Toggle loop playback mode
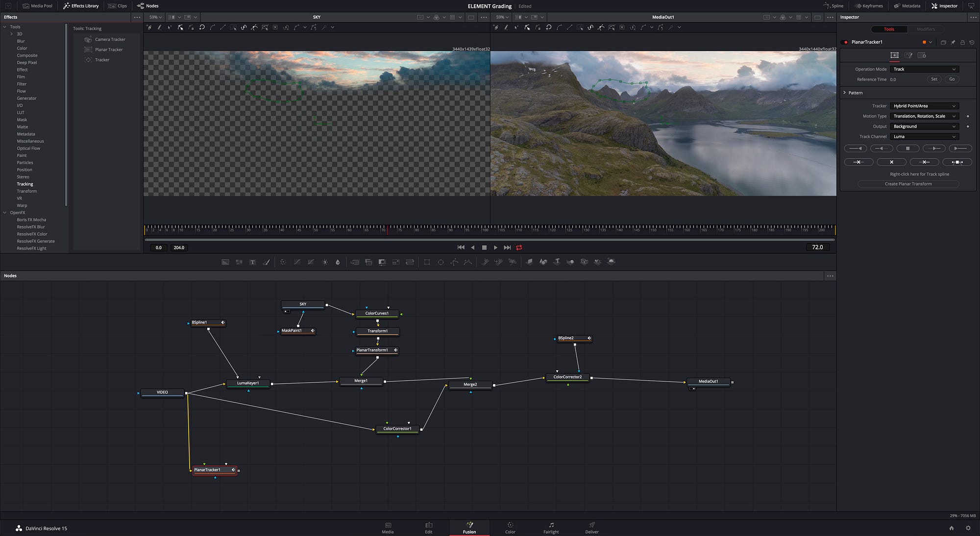 519,247
